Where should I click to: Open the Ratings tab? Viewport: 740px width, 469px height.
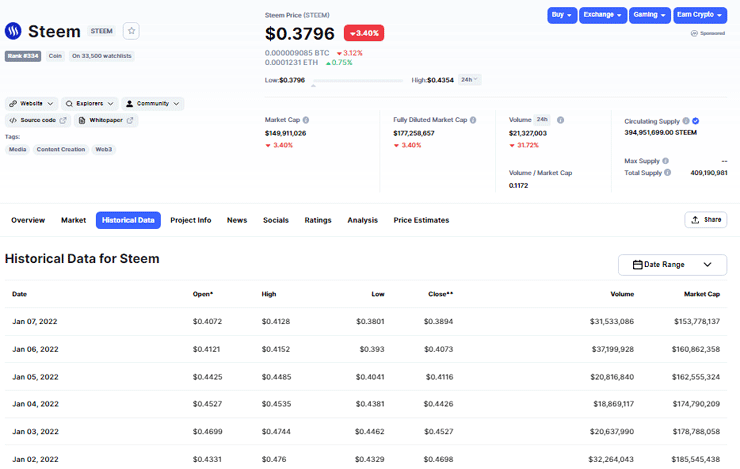pyautogui.click(x=318, y=220)
